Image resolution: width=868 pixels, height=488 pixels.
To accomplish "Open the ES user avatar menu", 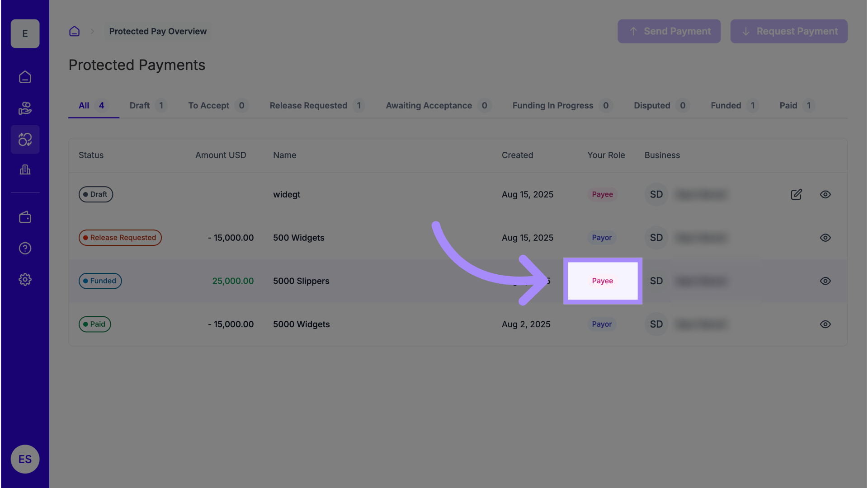I will point(25,459).
